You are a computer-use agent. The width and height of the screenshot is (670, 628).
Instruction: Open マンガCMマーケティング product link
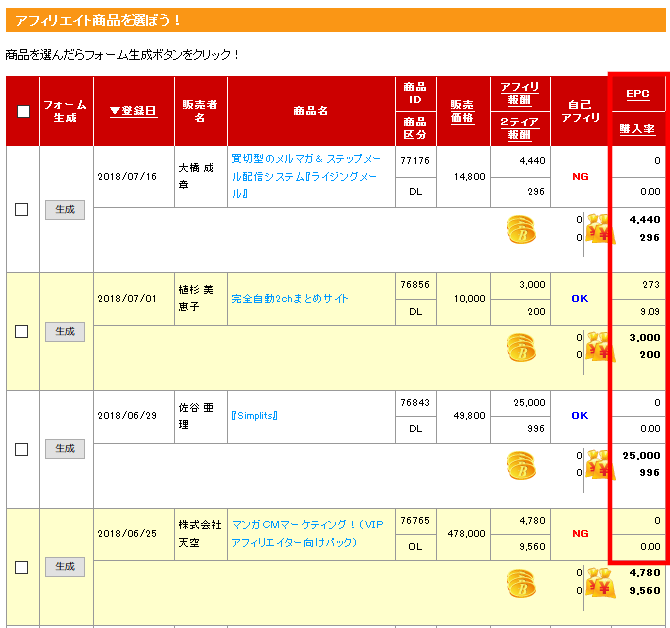point(307,533)
